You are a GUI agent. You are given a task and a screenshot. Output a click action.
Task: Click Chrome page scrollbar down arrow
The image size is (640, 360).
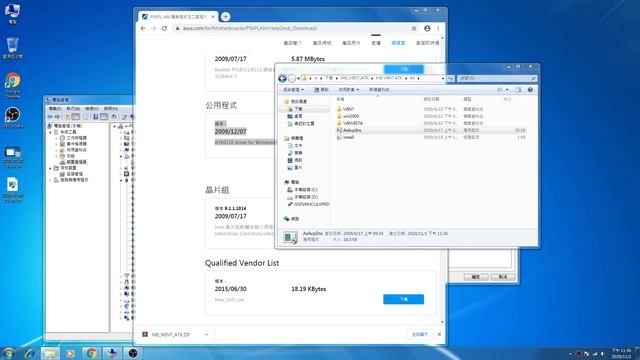(442, 322)
